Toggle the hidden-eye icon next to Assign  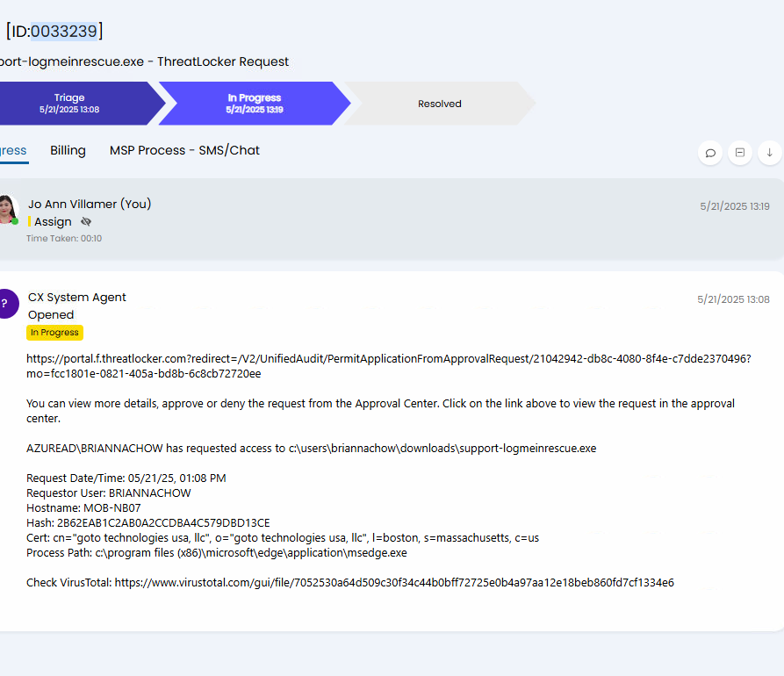86,221
